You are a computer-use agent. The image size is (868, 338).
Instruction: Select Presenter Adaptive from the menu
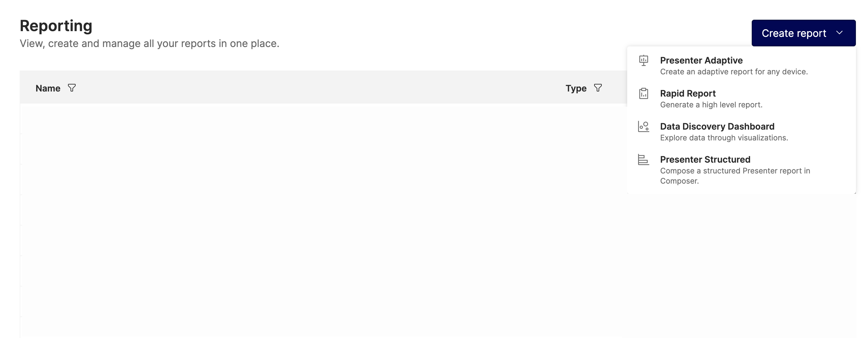tap(701, 60)
